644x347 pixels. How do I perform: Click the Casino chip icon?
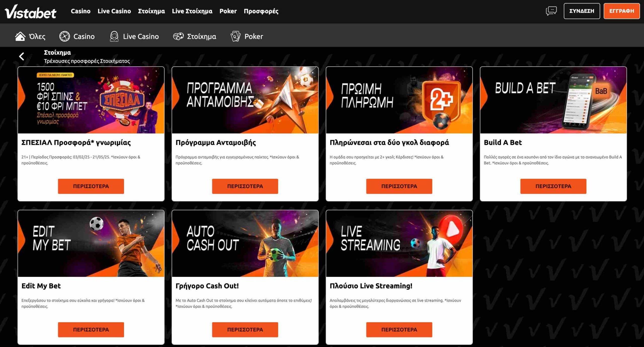point(65,36)
